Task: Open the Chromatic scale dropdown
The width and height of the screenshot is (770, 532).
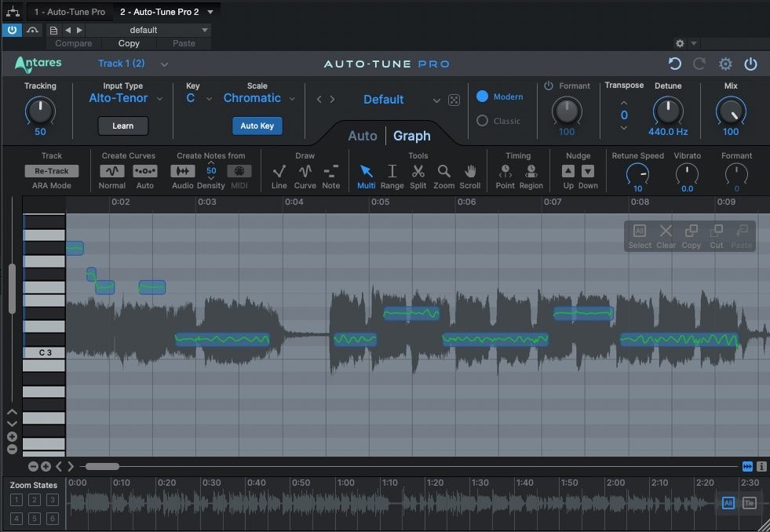Action: pyautogui.click(x=292, y=99)
